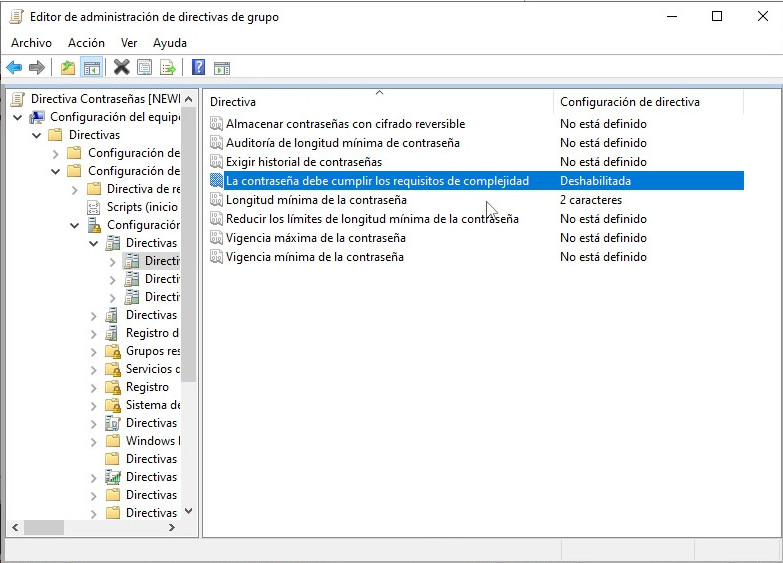Collapse the Configuración del equipo node
Viewport: 783px width, 563px height.
pyautogui.click(x=18, y=117)
